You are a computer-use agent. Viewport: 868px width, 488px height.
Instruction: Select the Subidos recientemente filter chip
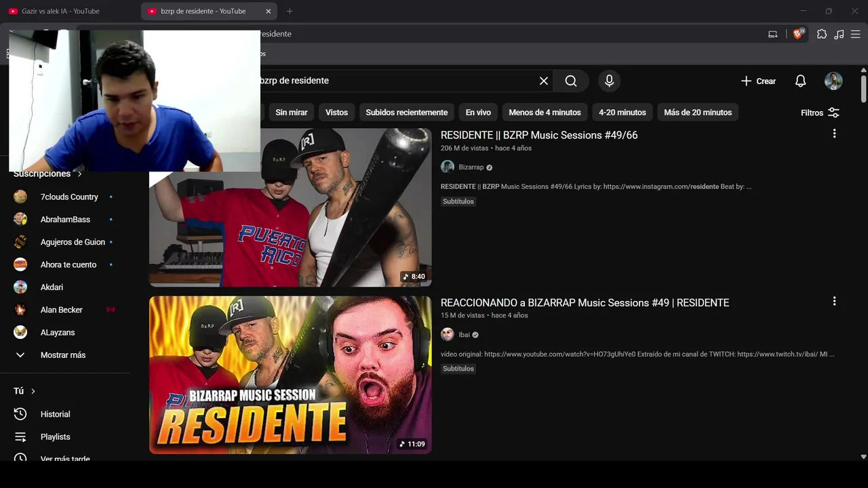[x=407, y=113]
